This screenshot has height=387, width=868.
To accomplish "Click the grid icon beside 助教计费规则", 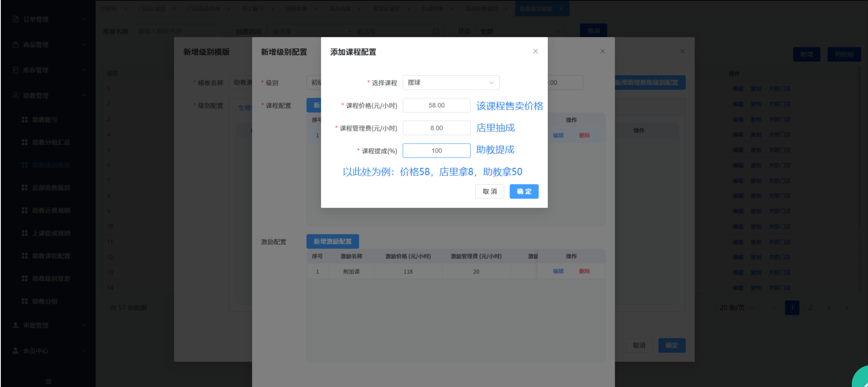I will coord(25,211).
